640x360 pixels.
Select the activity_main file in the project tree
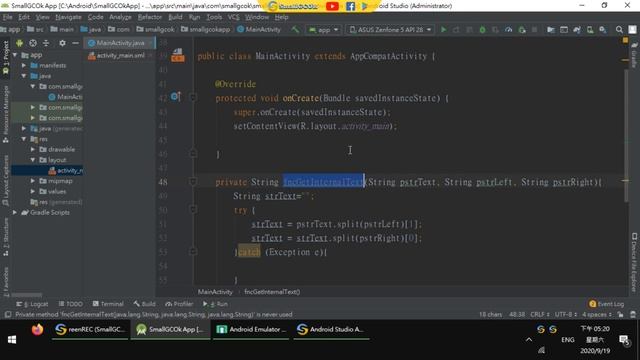point(47,171)
